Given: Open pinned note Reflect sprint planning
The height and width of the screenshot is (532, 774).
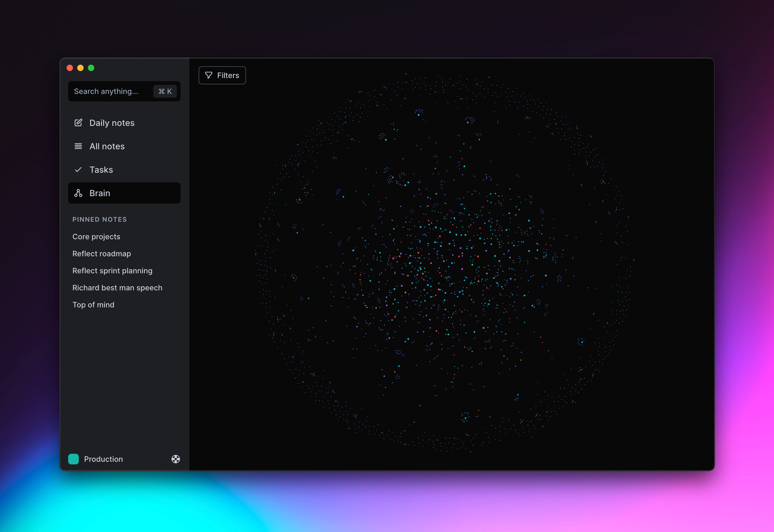Looking at the screenshot, I should [x=112, y=271].
